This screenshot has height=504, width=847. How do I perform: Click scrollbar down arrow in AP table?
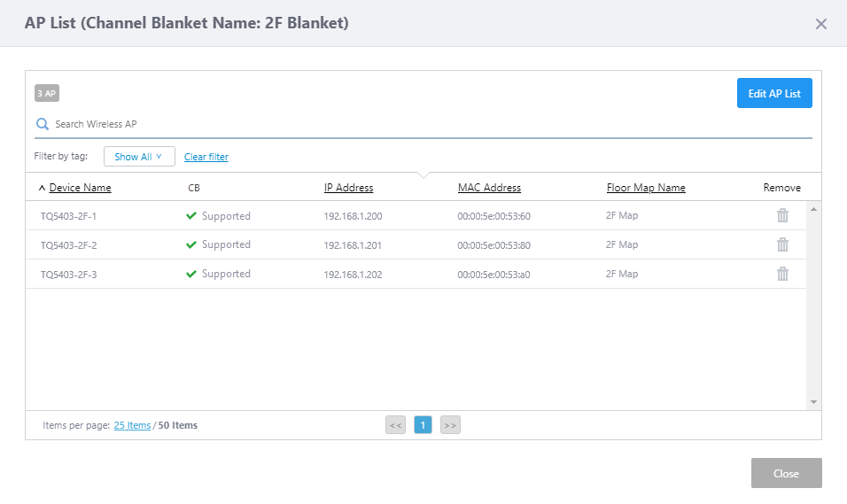[x=813, y=402]
